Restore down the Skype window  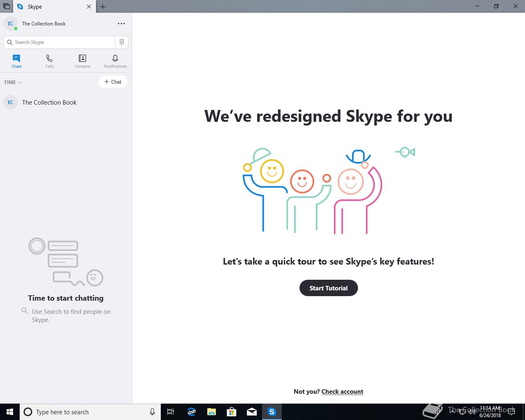pyautogui.click(x=496, y=6)
